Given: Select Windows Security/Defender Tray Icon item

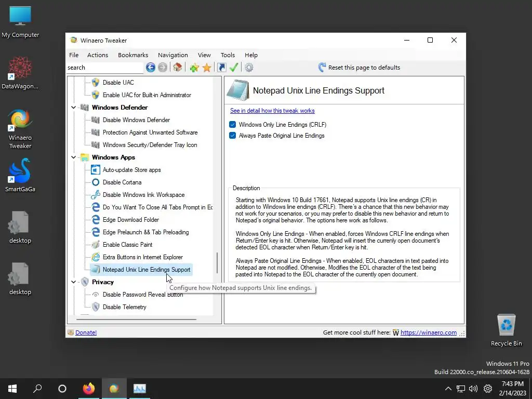Looking at the screenshot, I should (x=150, y=145).
